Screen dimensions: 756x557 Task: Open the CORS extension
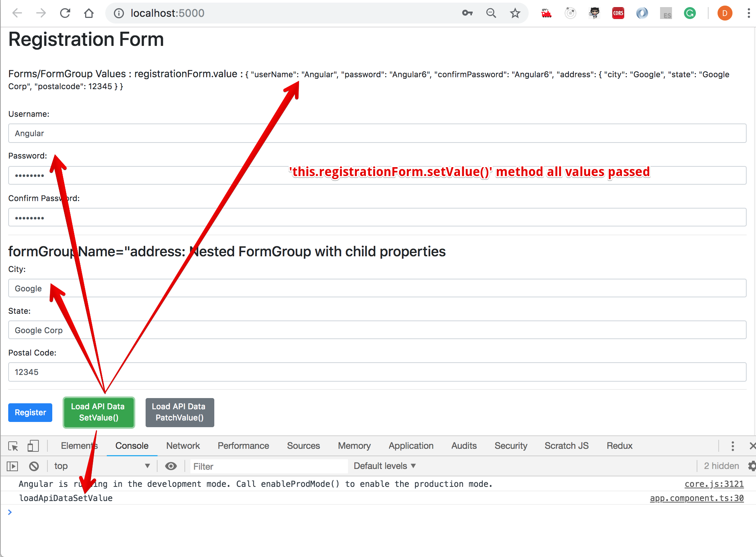click(618, 13)
